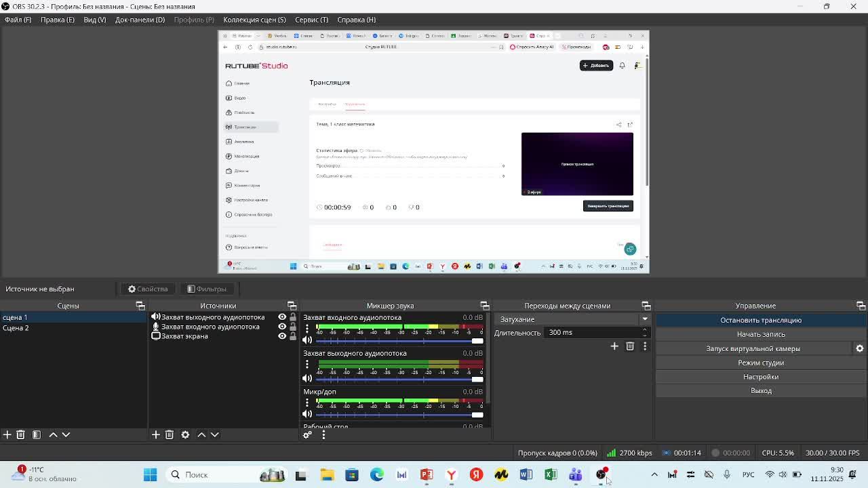
Task: Show hidden system tray icons
Action: tap(654, 474)
